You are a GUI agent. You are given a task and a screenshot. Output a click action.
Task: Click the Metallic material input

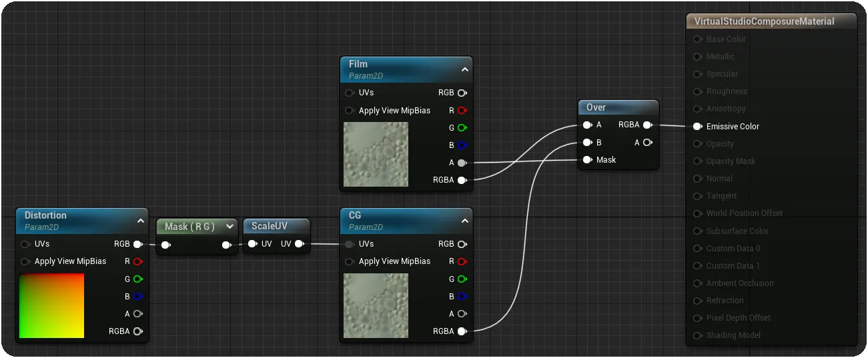(x=720, y=57)
